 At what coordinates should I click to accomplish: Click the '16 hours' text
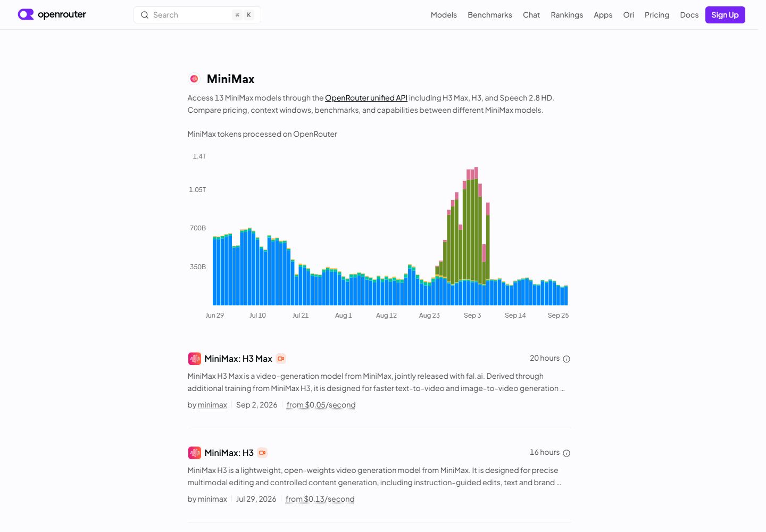click(545, 452)
